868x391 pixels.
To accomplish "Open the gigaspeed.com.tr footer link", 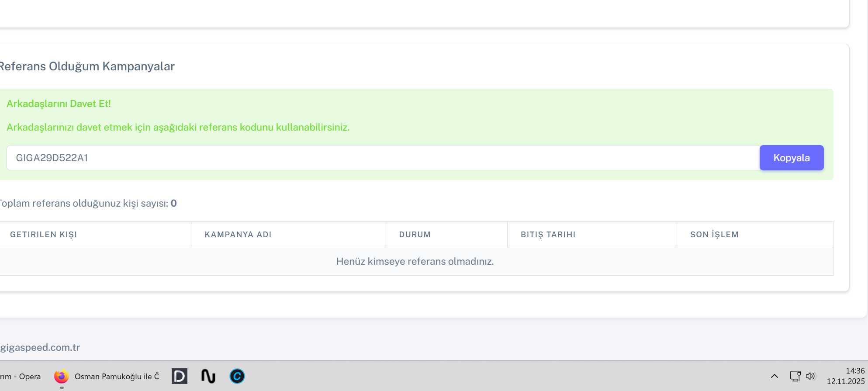I will click(40, 347).
